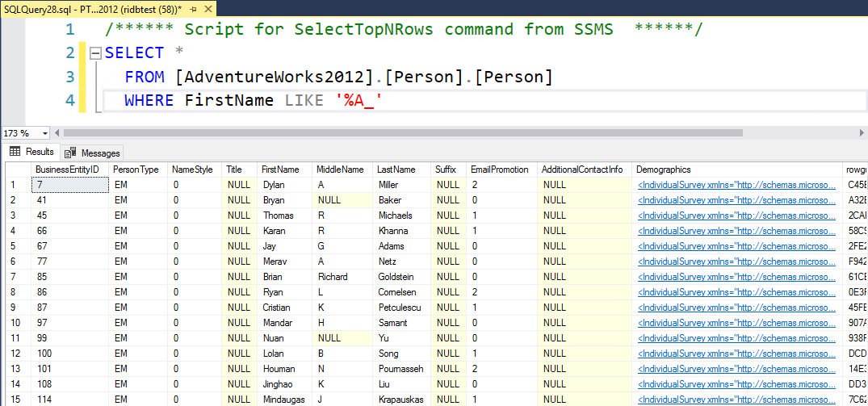The height and width of the screenshot is (406, 868).
Task: Select the MiddleName column header
Action: pos(342,170)
